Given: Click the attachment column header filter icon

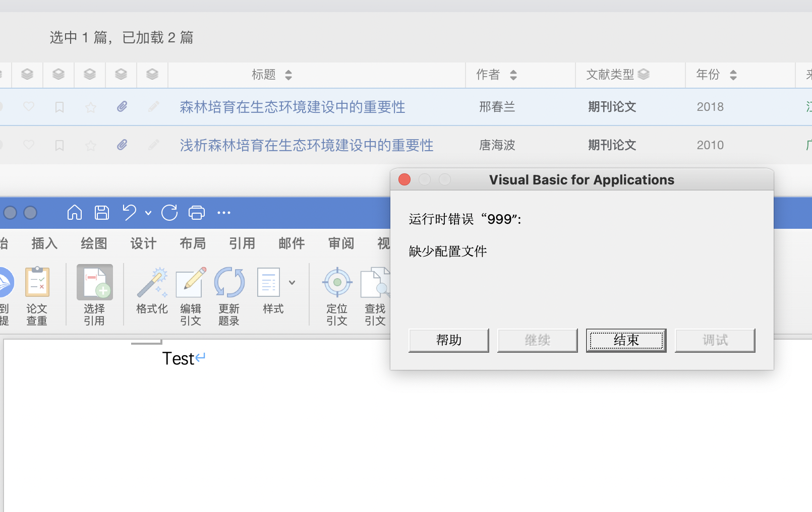Looking at the screenshot, I should click(x=121, y=75).
